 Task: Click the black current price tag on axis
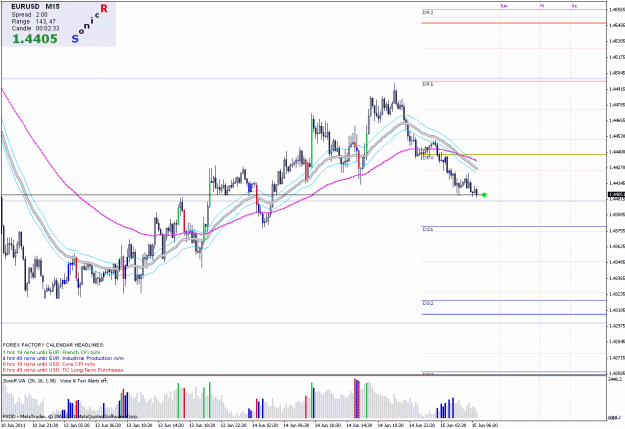616,195
